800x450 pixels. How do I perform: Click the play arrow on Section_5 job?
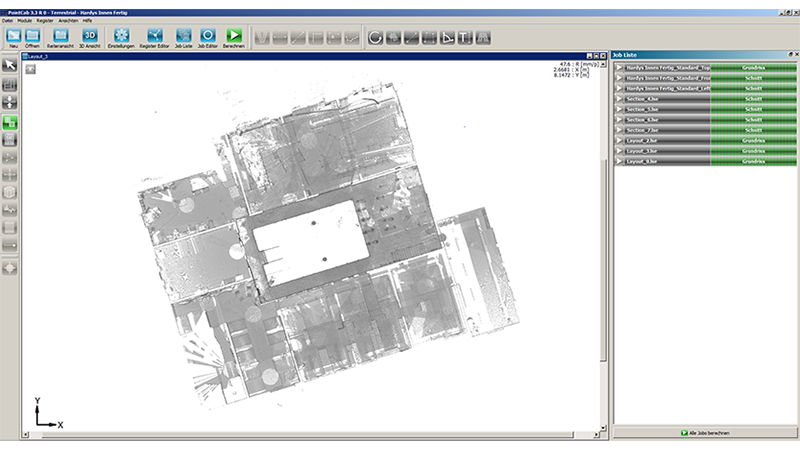tap(619, 109)
